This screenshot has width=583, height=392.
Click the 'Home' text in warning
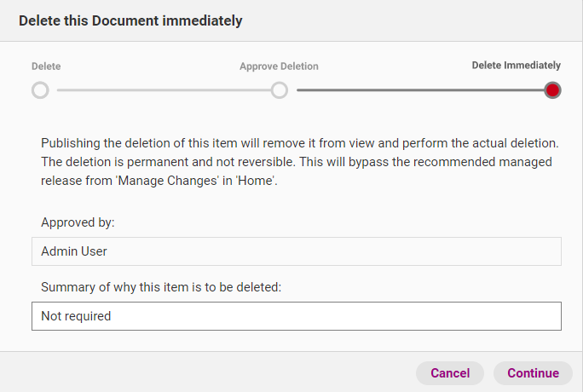pyautogui.click(x=256, y=181)
